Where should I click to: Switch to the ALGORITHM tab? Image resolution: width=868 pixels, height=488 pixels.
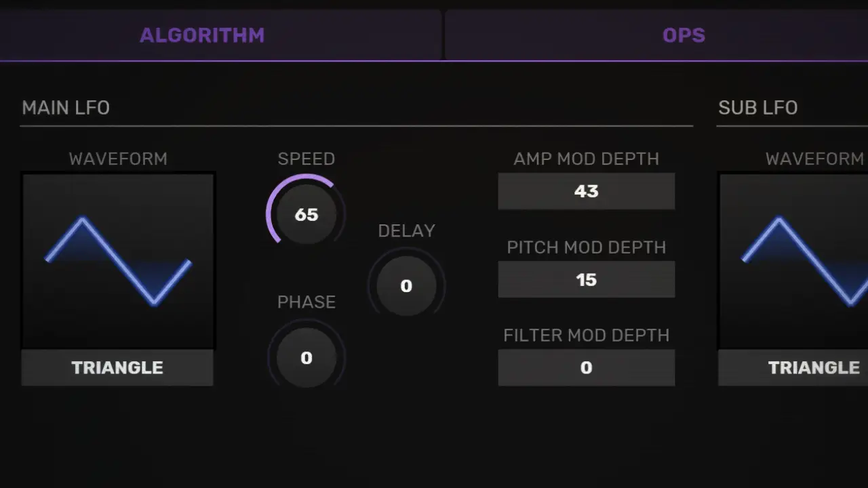[202, 35]
